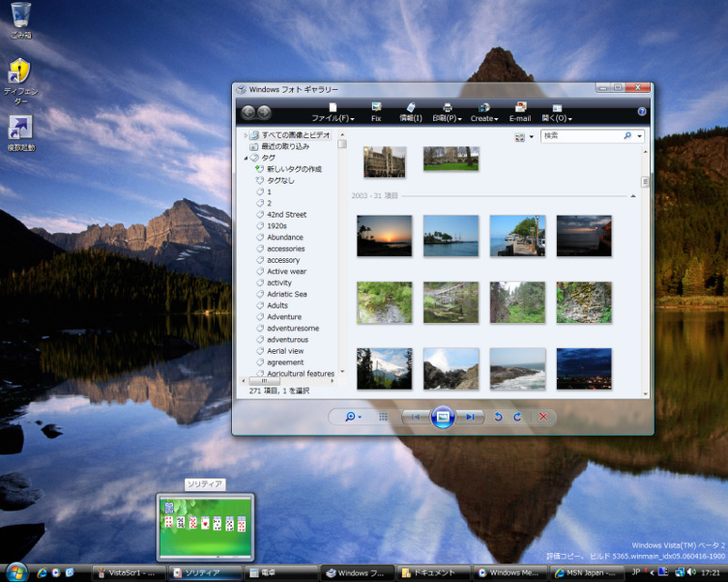Select 最近の取り込み in the tree
This screenshot has height=582, width=728.
coord(285,146)
